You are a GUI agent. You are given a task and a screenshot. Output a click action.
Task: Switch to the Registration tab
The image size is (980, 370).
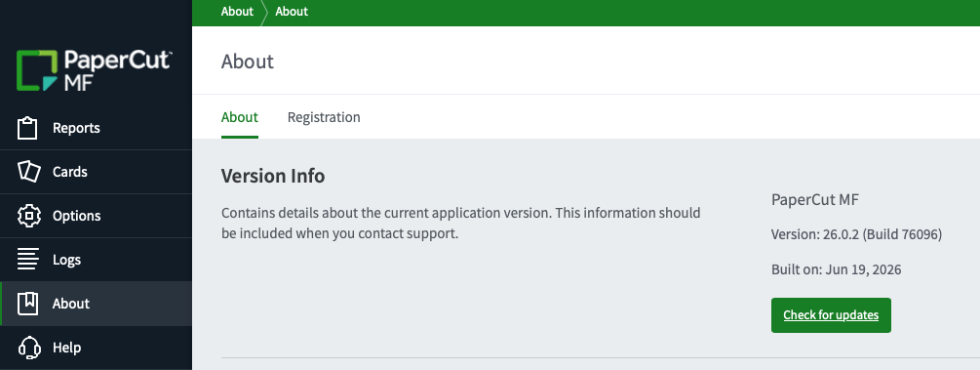click(x=324, y=117)
